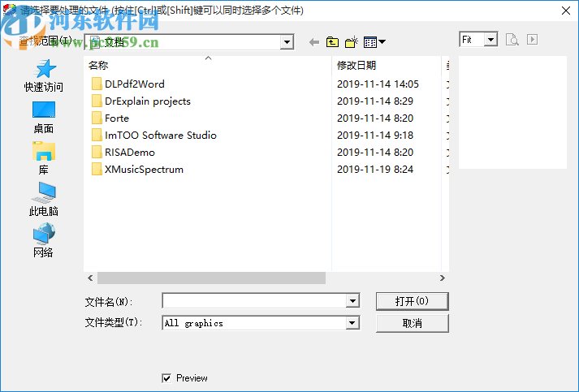Image resolution: width=579 pixels, height=392 pixels.
Task: Open Network (网络) in sidebar
Action: (x=44, y=240)
